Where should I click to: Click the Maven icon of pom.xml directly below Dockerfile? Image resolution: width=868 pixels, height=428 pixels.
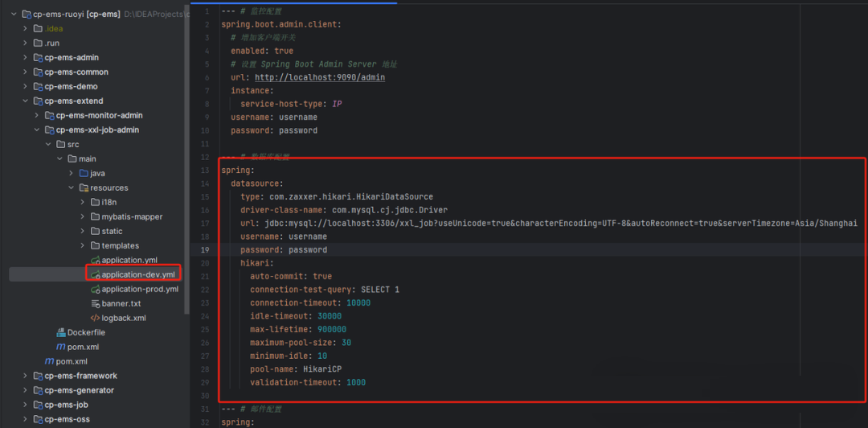pos(60,348)
